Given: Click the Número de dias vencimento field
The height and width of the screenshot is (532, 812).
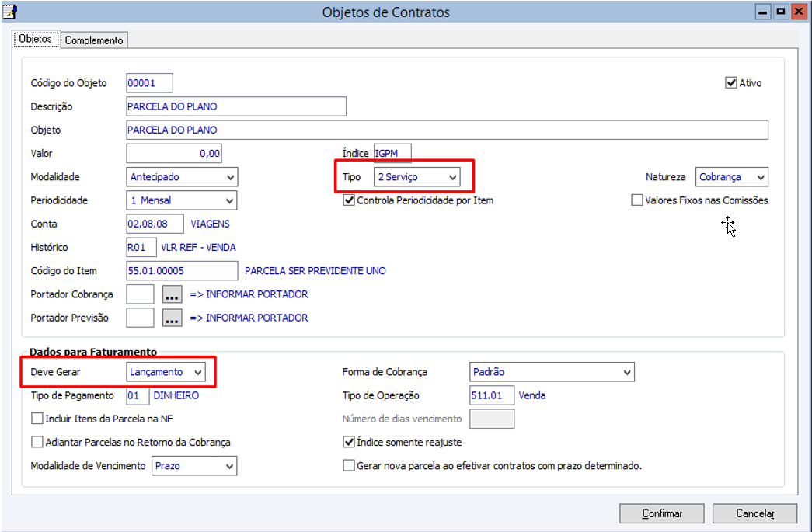Looking at the screenshot, I should click(492, 419).
